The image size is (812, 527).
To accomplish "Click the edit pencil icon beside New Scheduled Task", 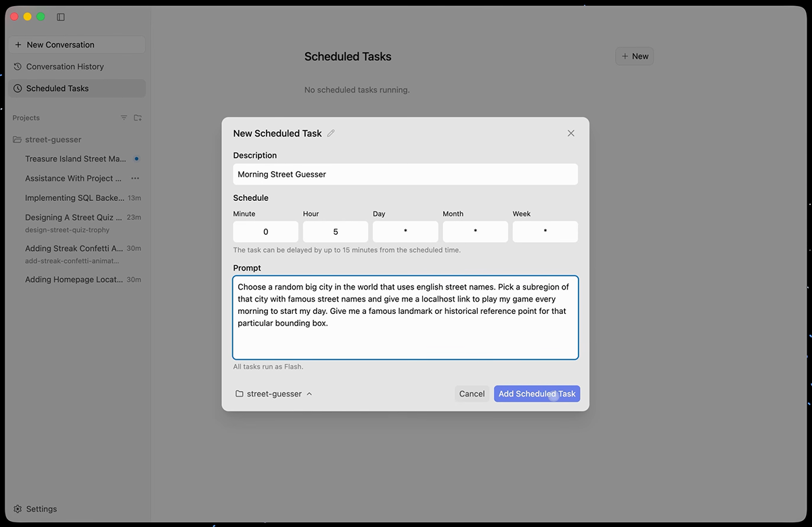I will coord(331,133).
